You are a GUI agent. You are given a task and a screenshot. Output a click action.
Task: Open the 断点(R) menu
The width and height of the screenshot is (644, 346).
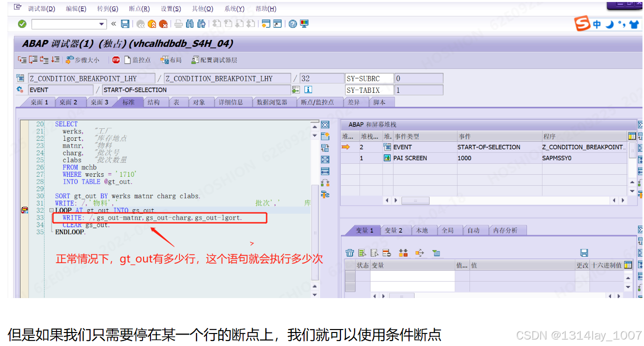pos(139,9)
